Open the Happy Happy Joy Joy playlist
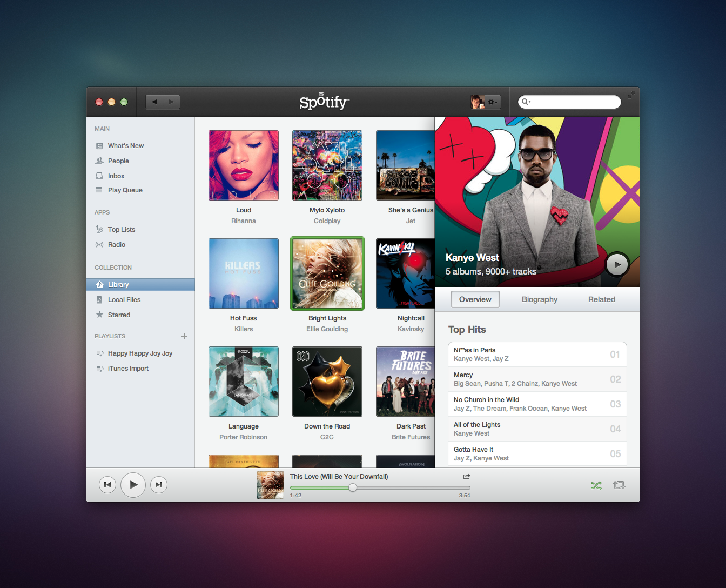 click(140, 353)
